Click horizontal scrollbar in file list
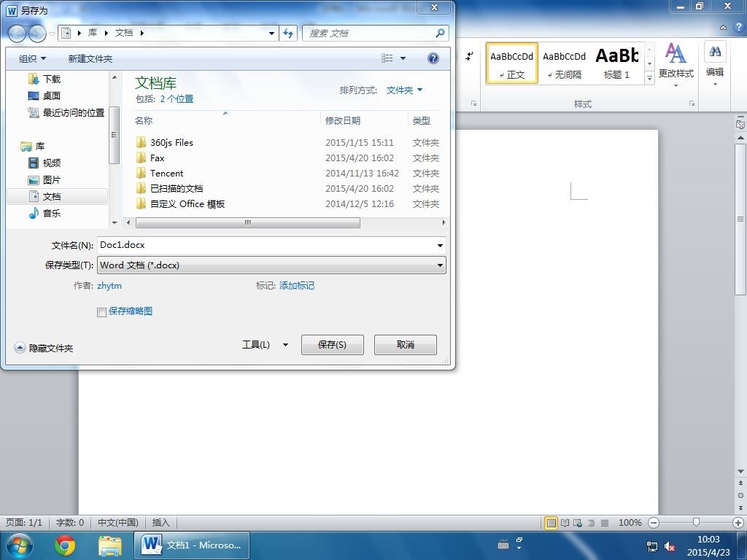The image size is (747, 560). point(248,222)
